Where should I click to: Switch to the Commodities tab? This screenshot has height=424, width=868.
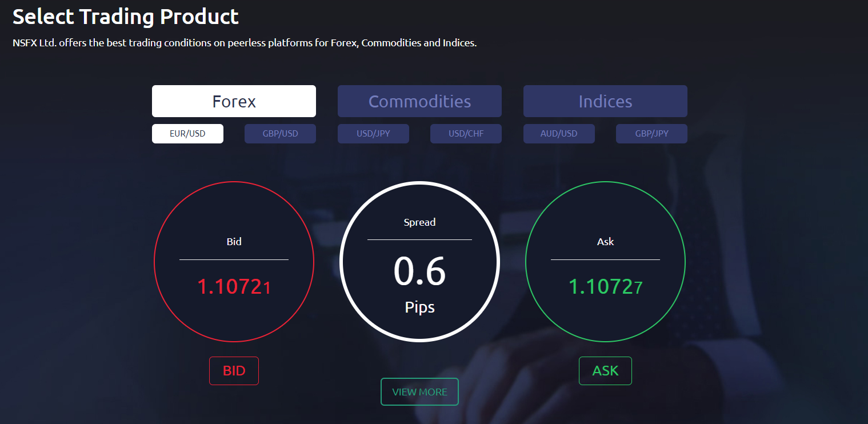click(419, 101)
